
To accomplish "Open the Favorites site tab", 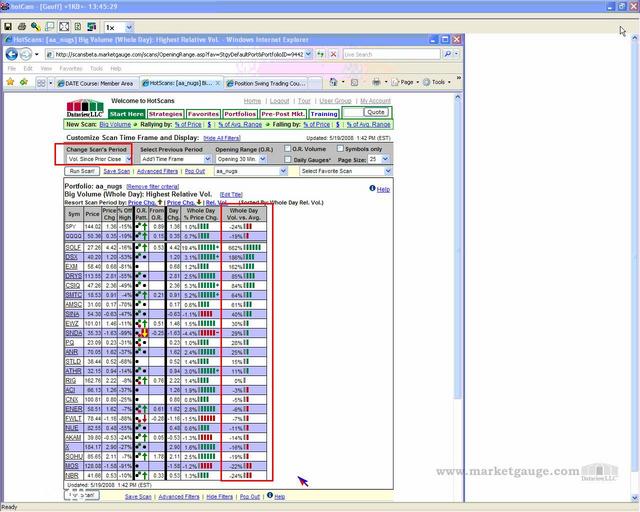I will (x=203, y=114).
